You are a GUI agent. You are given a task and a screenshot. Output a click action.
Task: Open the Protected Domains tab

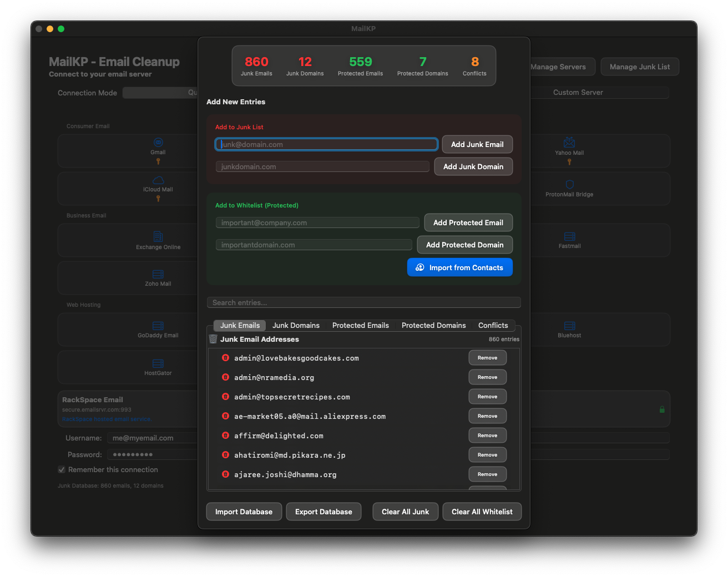click(x=434, y=326)
